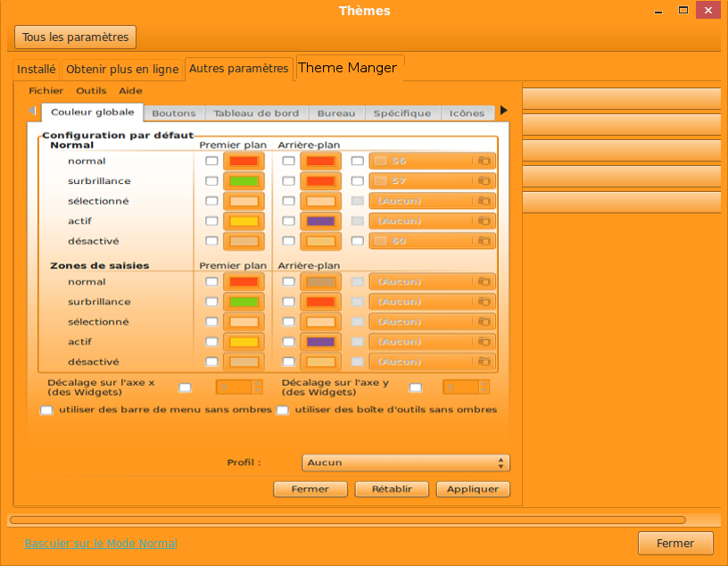The height and width of the screenshot is (566, 728).
Task: Pick Normal actif Arrière-plan purple swatch
Action: (x=321, y=221)
